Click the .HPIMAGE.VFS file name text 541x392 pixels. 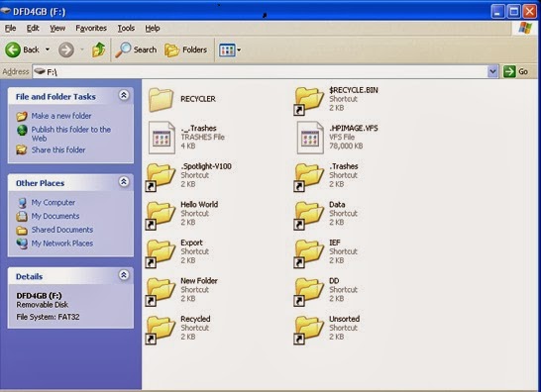[354, 129]
